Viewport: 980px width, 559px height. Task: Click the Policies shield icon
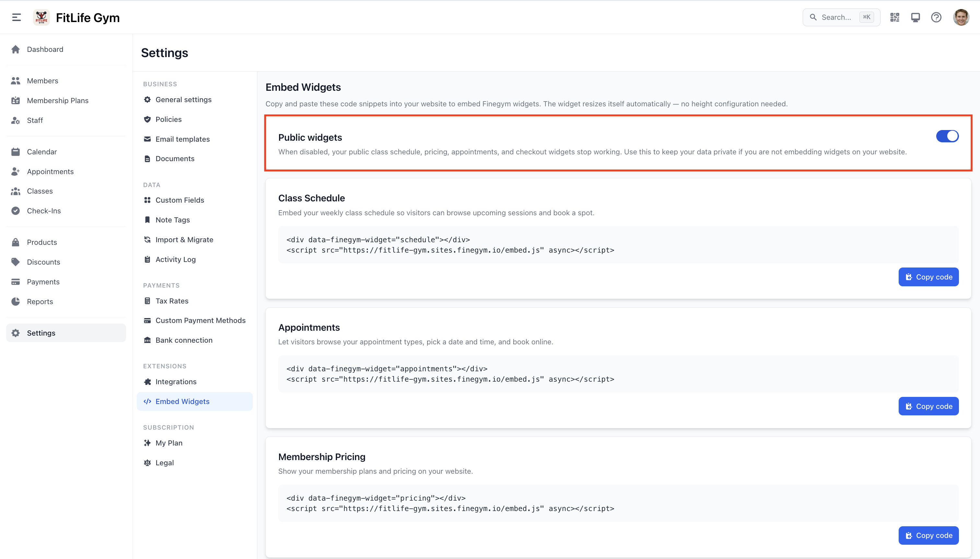pyautogui.click(x=147, y=119)
